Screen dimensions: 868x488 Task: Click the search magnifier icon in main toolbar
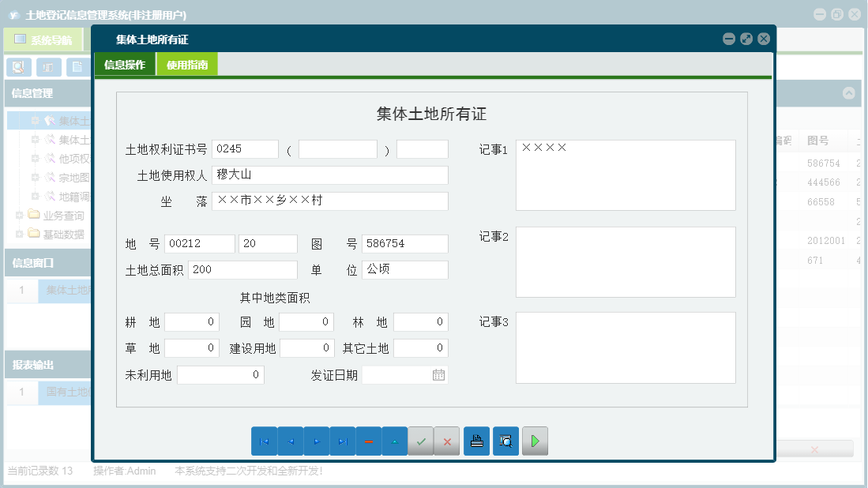(x=19, y=67)
